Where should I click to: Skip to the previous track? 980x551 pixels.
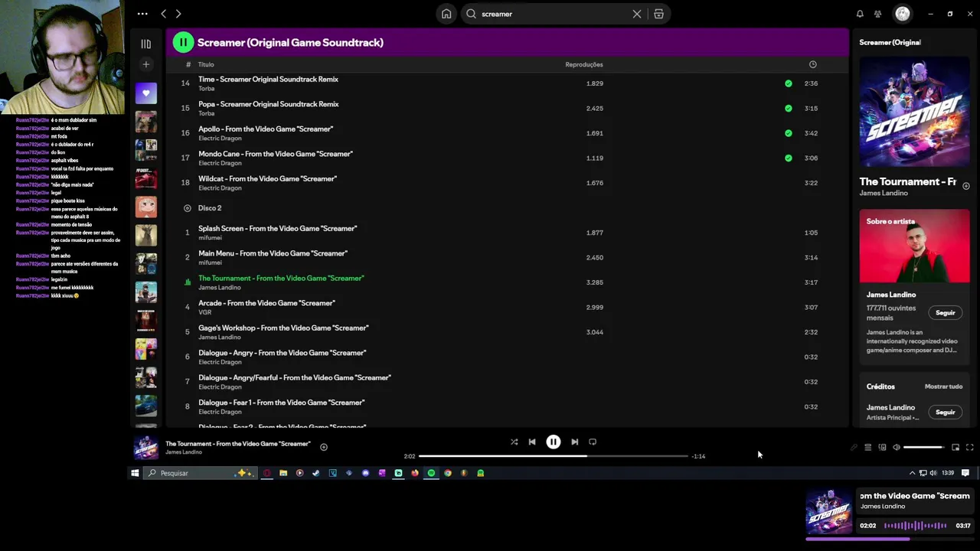click(x=532, y=442)
